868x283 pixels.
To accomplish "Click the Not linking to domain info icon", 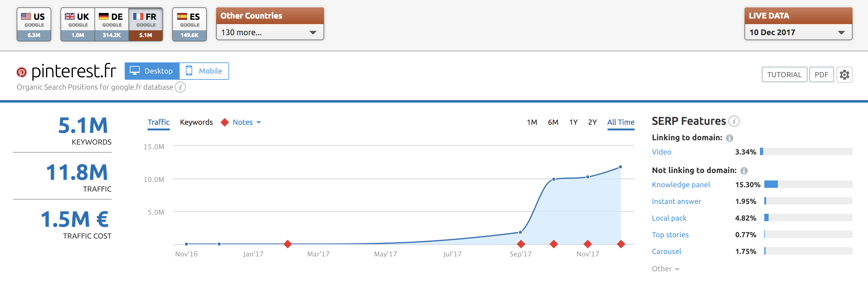I will [x=744, y=171].
